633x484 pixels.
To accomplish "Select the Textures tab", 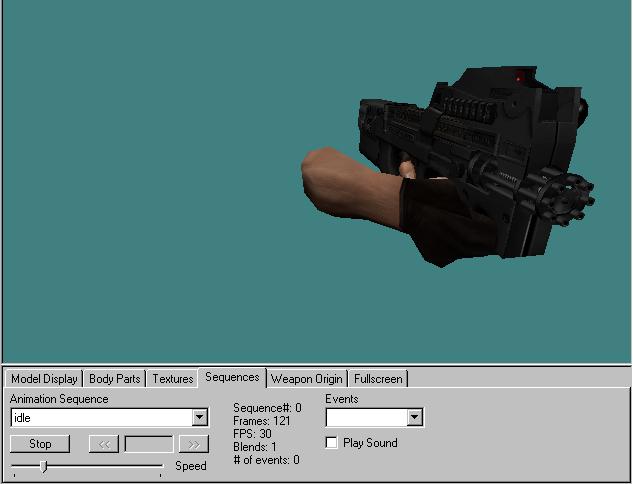I will pos(172,379).
